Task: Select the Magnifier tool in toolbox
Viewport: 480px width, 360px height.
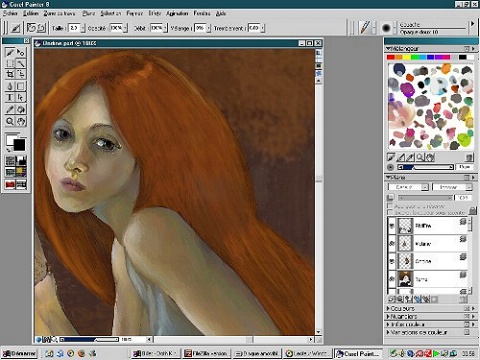Action: point(10,121)
